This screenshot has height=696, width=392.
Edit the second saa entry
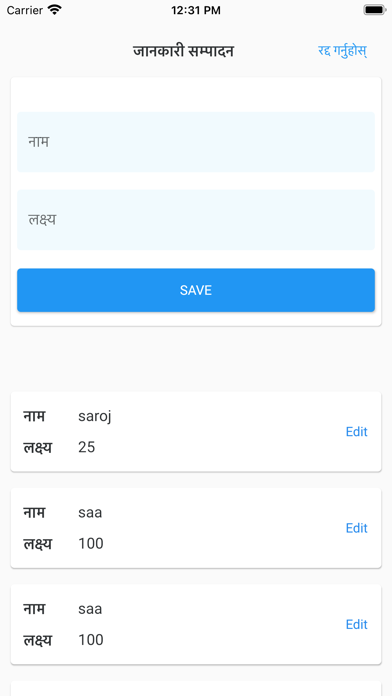(x=356, y=624)
